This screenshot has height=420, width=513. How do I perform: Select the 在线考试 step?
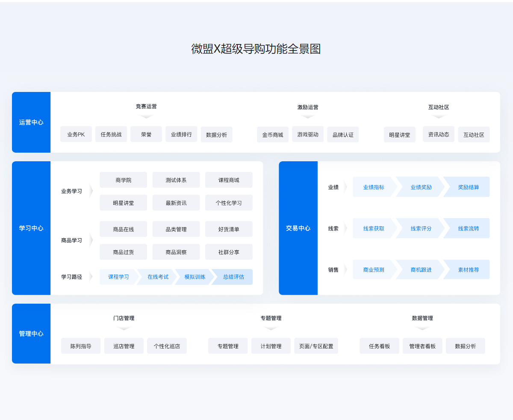pyautogui.click(x=158, y=277)
